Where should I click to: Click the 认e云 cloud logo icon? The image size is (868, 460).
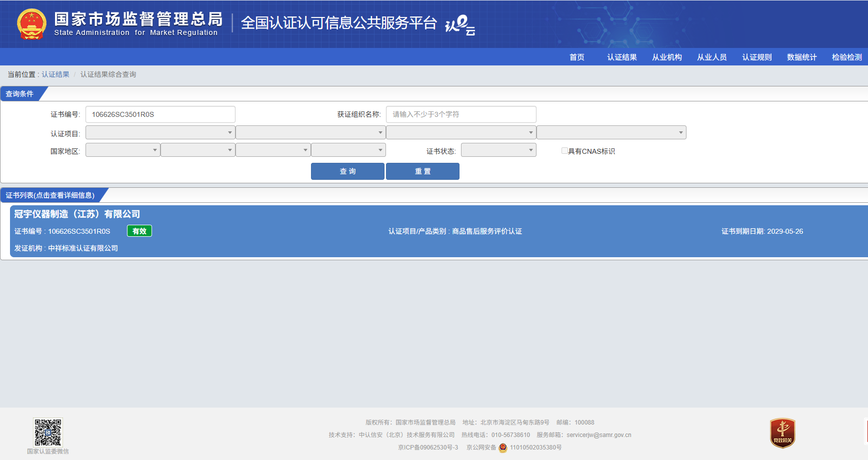click(x=460, y=25)
